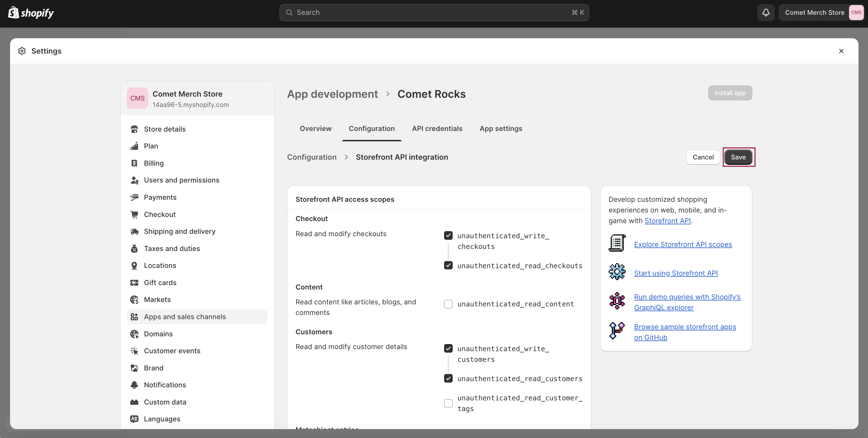This screenshot has height=438, width=868.
Task: Open the App settings tab
Action: click(501, 128)
